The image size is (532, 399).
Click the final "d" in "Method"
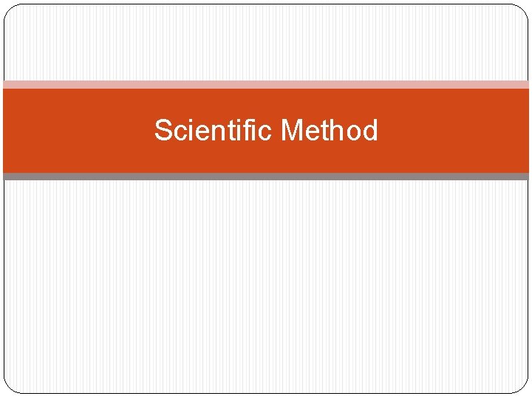pyautogui.click(x=370, y=131)
